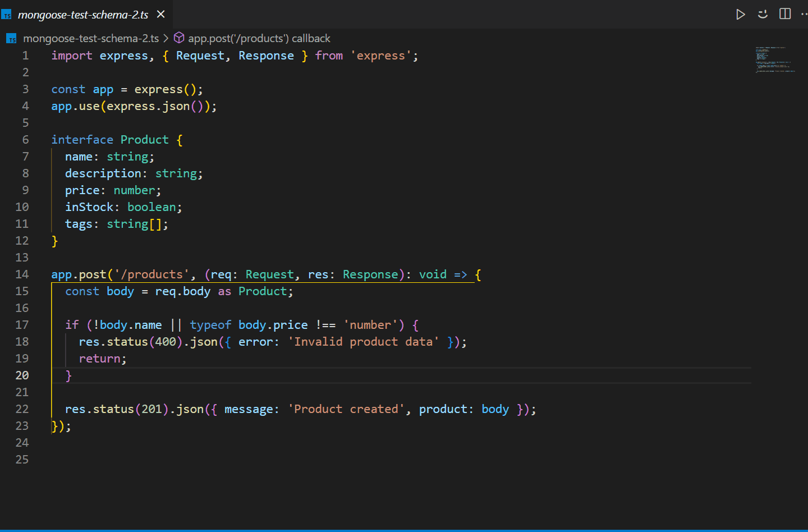
Task: Click 'Request' in the import statement
Action: coord(200,56)
